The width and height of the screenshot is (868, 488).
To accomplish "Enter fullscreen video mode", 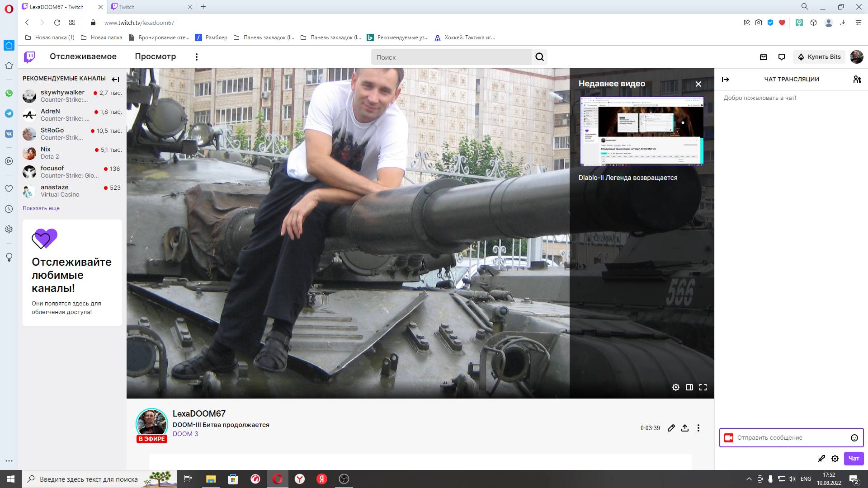I will tap(703, 387).
